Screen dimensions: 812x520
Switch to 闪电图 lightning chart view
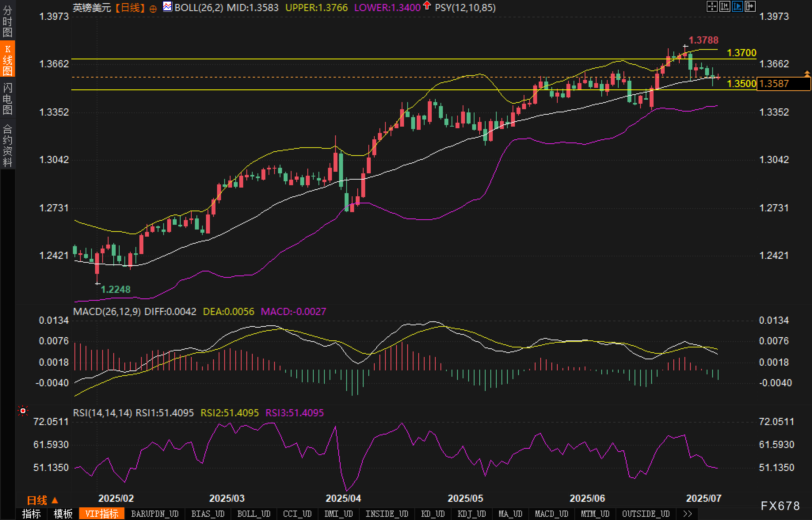[8, 98]
